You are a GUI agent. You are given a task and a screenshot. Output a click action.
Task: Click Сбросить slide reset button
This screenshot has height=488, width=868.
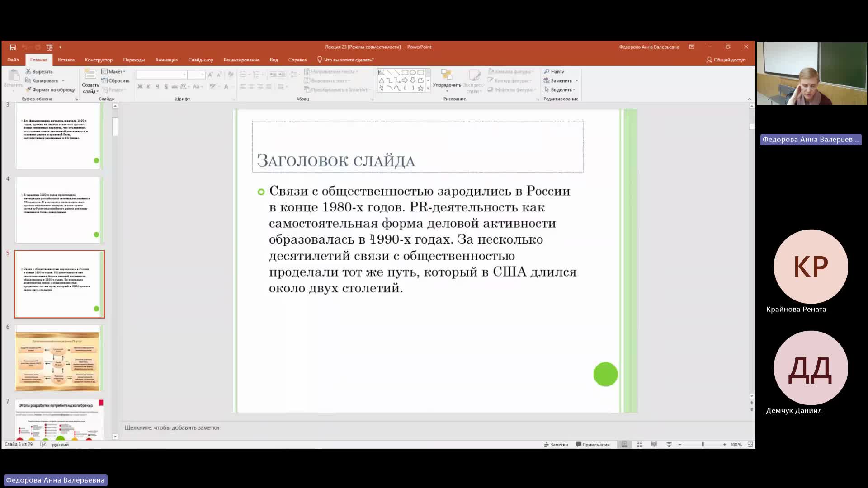[x=116, y=80]
